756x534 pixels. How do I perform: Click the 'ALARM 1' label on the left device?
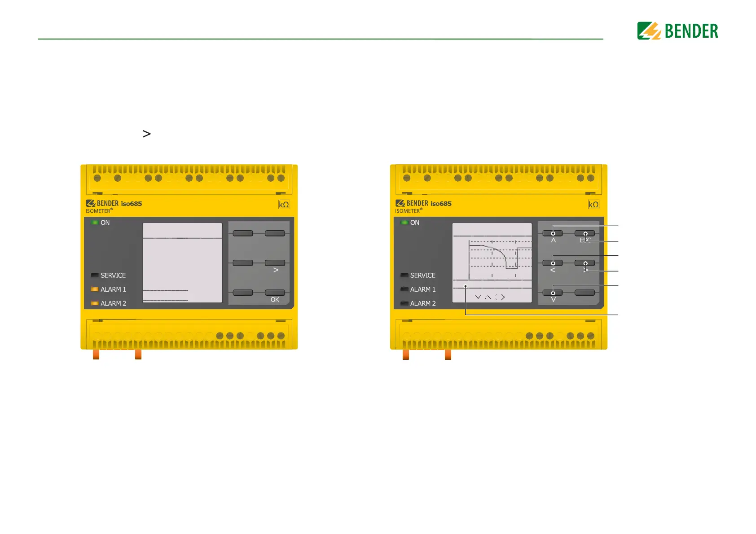coord(113,289)
